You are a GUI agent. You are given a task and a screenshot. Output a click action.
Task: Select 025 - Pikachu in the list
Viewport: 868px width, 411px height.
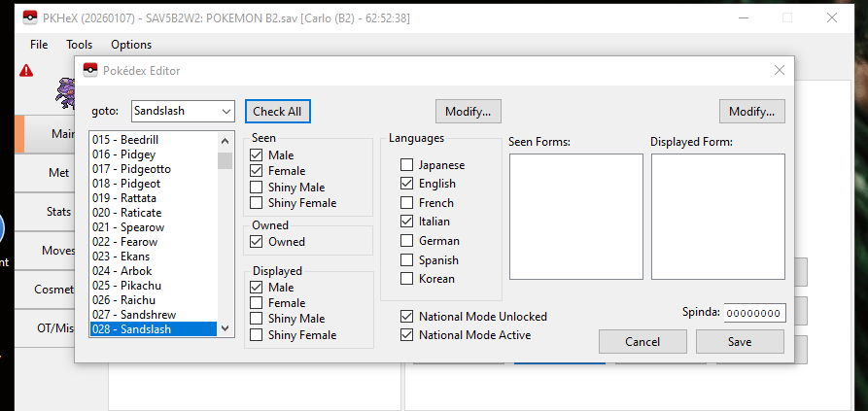point(125,286)
